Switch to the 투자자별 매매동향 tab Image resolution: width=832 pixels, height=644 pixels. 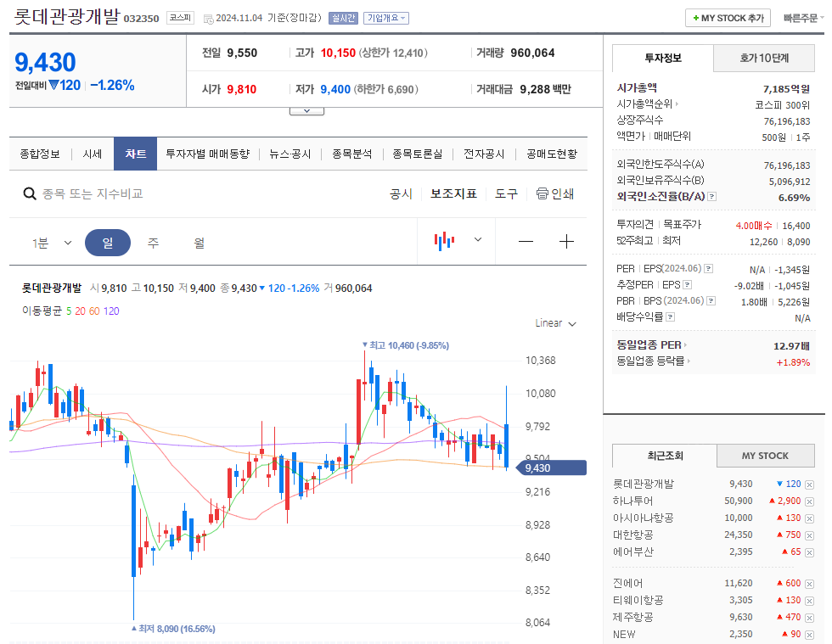[207, 154]
